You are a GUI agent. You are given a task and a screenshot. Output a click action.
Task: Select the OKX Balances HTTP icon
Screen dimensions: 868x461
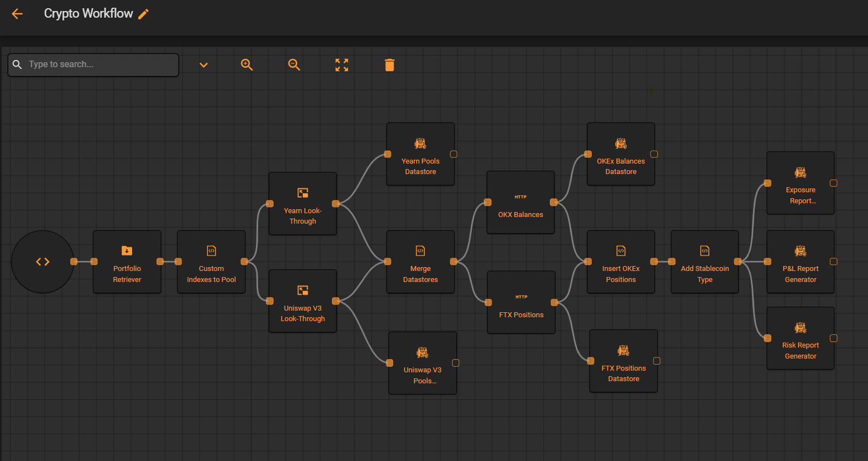pos(521,197)
